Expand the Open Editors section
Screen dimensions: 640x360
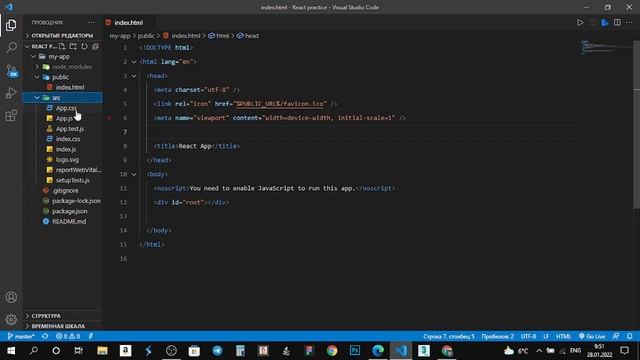62,36
